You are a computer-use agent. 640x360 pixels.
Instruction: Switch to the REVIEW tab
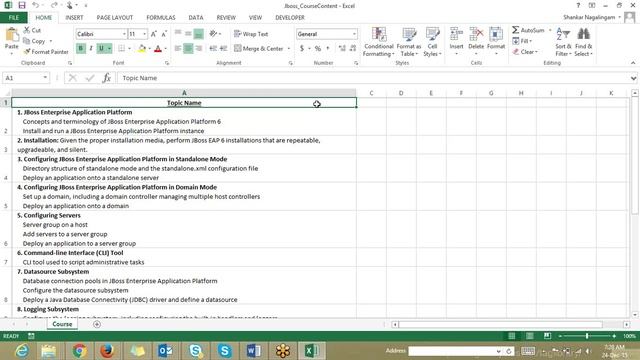226,18
